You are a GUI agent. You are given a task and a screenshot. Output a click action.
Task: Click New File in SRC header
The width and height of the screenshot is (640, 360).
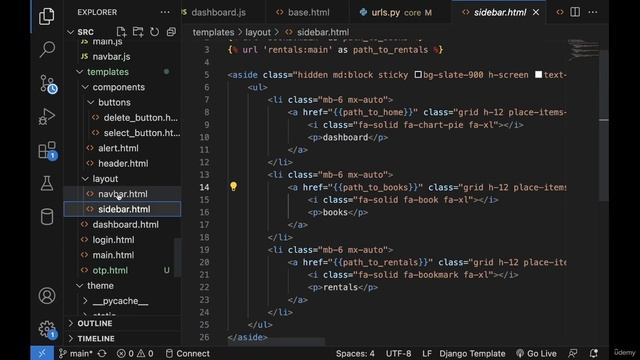pyautogui.click(x=121, y=32)
